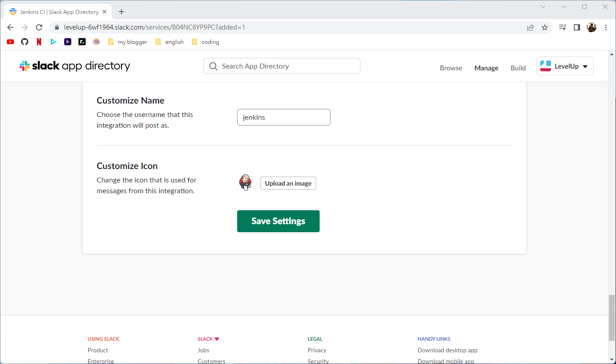The image size is (616, 364).
Task: Open the Jobs footer link
Action: coord(204,350)
